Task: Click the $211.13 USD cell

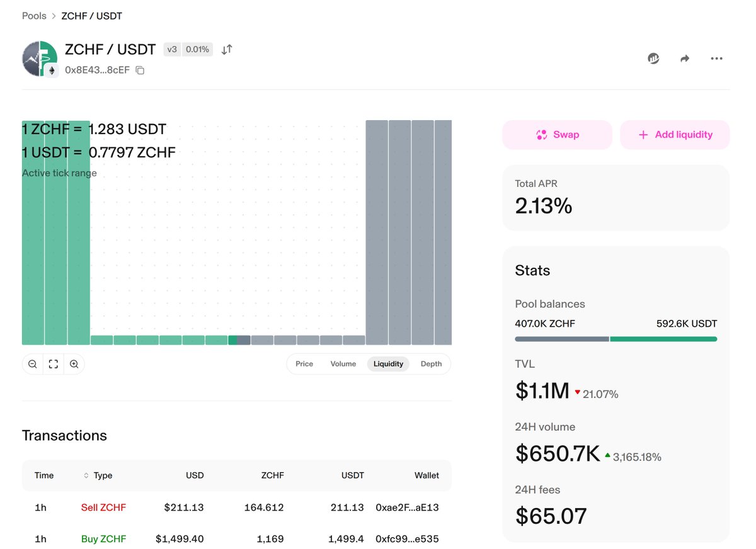Action: coord(184,507)
